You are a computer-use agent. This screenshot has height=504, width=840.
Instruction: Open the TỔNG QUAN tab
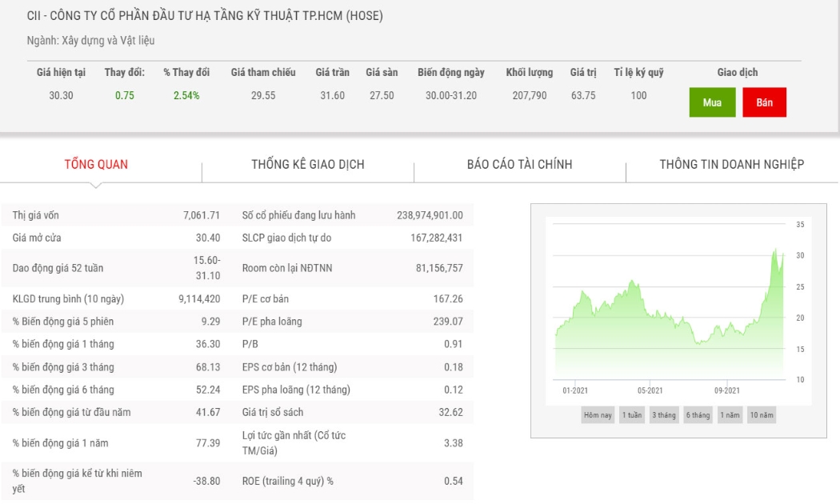click(97, 165)
